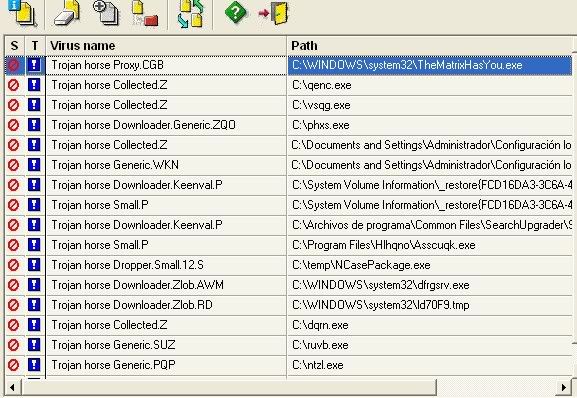The height and width of the screenshot is (398, 577).
Task: Select Trojan horse Dropper.Small.12.S name
Action: point(127,265)
